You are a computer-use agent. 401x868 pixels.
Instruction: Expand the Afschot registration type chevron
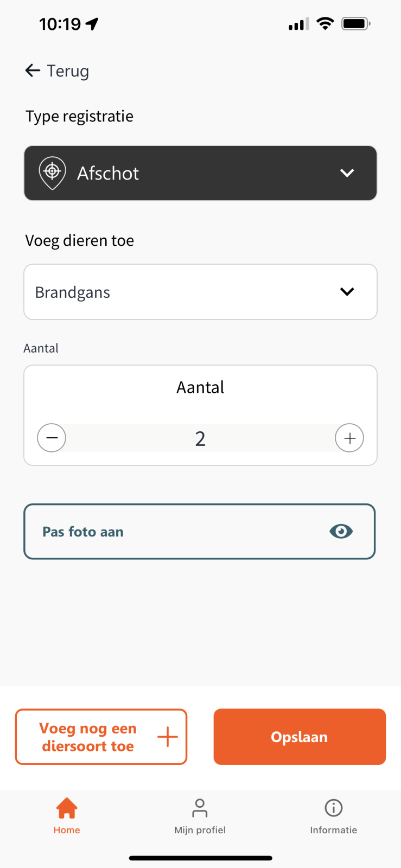coord(347,173)
